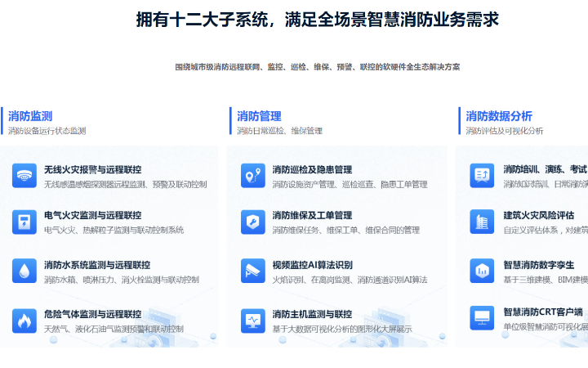Click the surveillance camera icon for 视频监控AI算法识别
Image resolution: width=588 pixels, height=368 pixels.
pos(253,270)
